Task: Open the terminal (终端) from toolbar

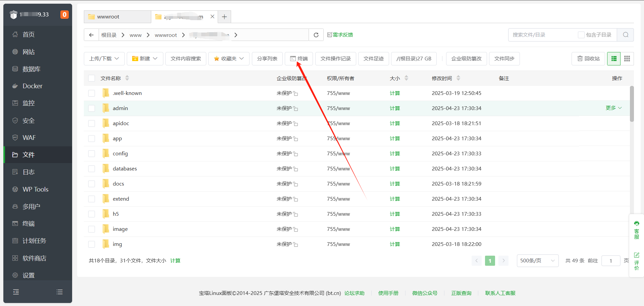Action: [x=299, y=59]
